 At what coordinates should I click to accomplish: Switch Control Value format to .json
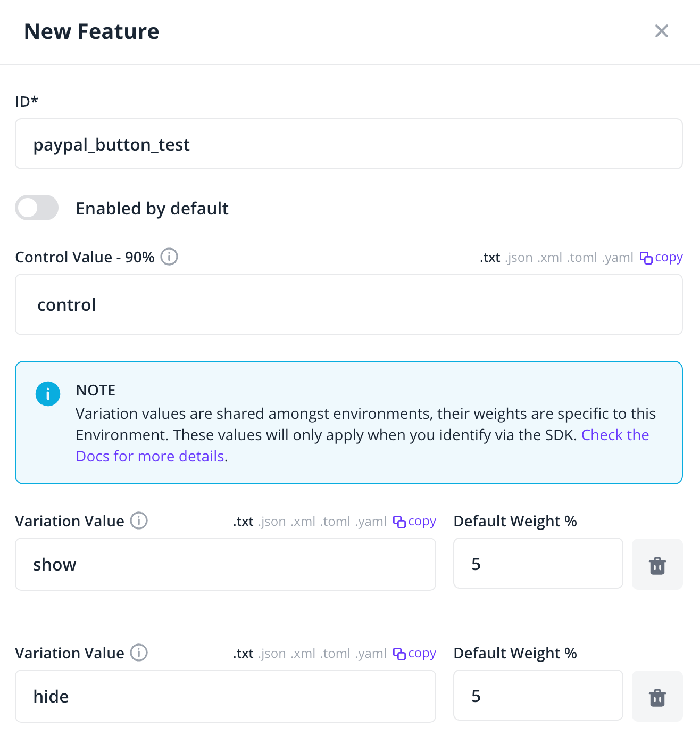click(x=519, y=258)
